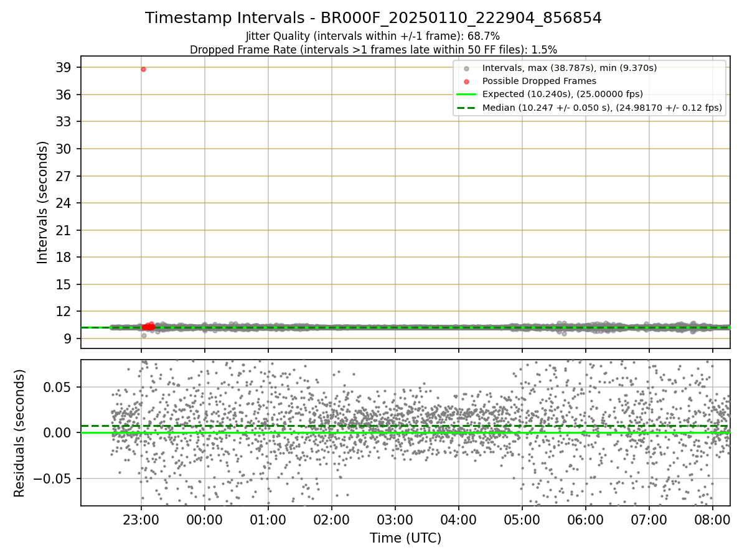Click the 08:00 x-axis tick label
The image size is (747, 560).
pos(713,519)
